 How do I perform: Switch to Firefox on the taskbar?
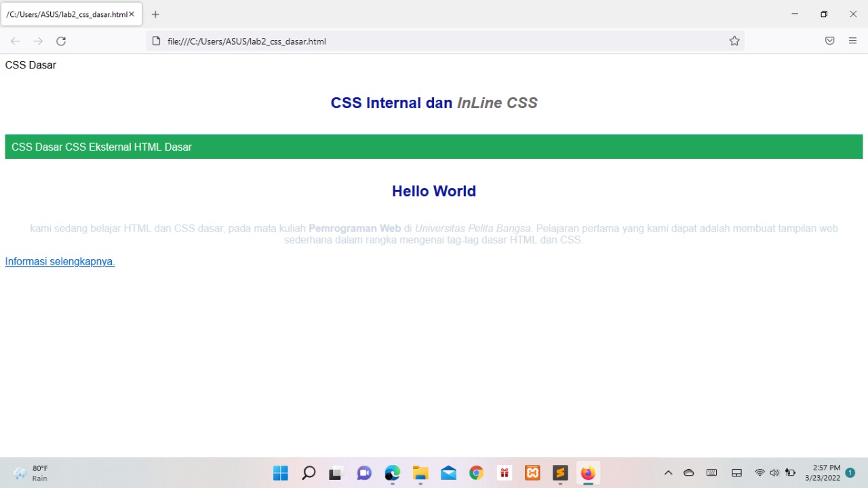point(588,473)
